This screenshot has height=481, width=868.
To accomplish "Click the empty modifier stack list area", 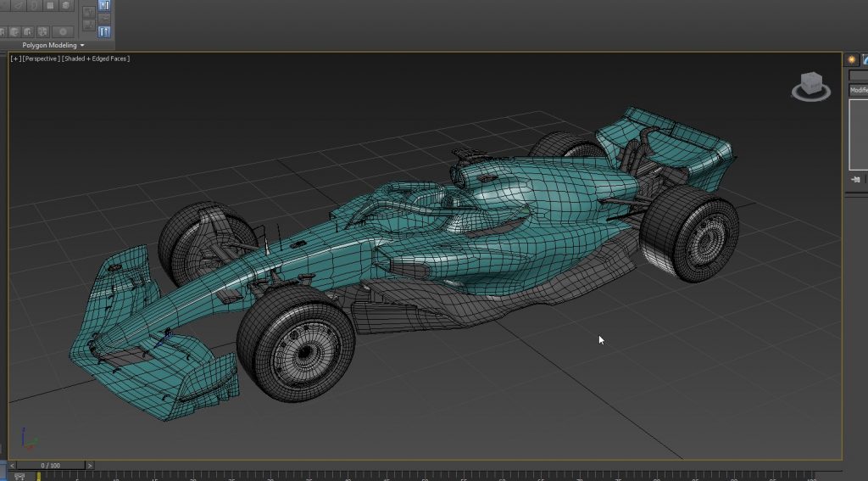I will 858,134.
